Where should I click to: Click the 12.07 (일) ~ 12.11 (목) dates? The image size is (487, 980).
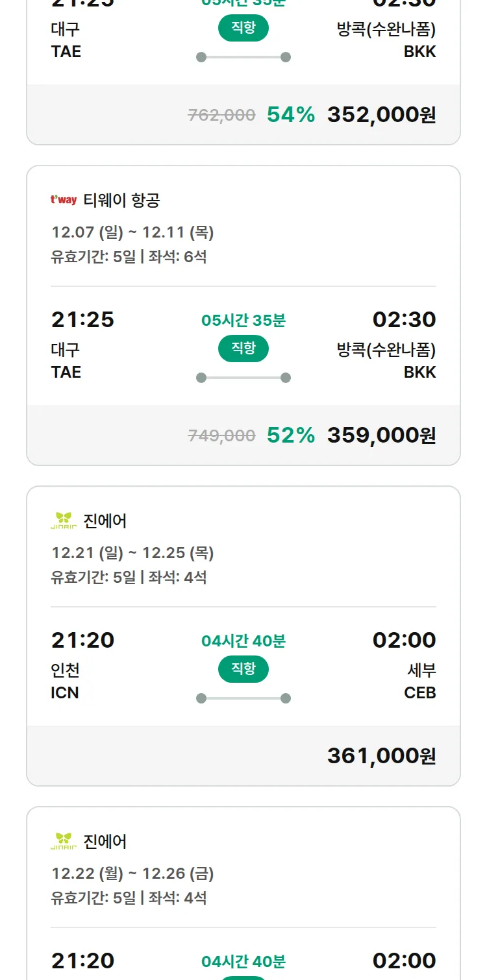(x=132, y=232)
